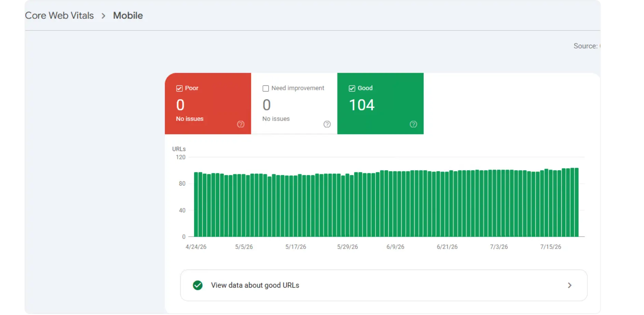Click the 7/3/26 axis date label
Image resolution: width=644 pixels, height=315 pixels.
point(499,247)
